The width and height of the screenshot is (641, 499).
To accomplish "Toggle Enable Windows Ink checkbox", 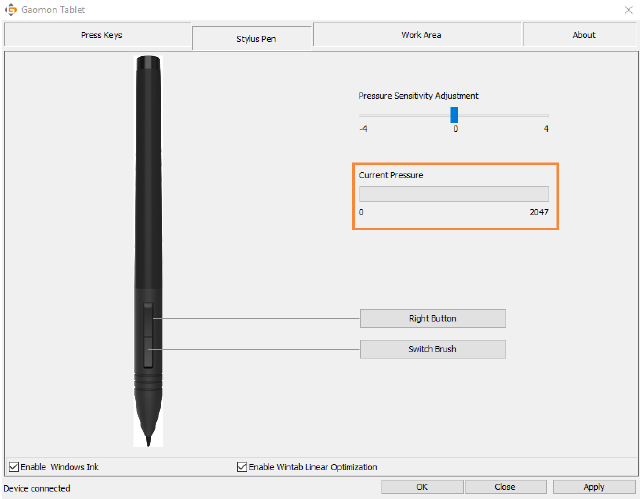I will click(x=14, y=467).
